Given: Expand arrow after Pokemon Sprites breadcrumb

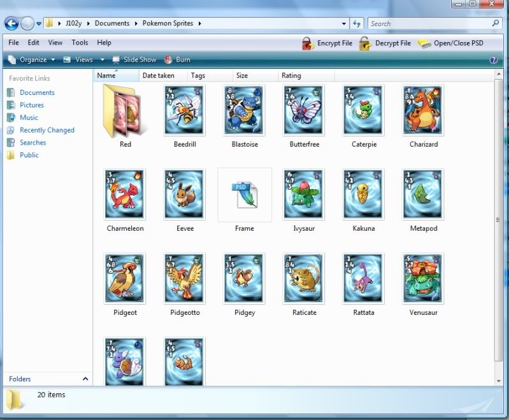Looking at the screenshot, I should 199,24.
